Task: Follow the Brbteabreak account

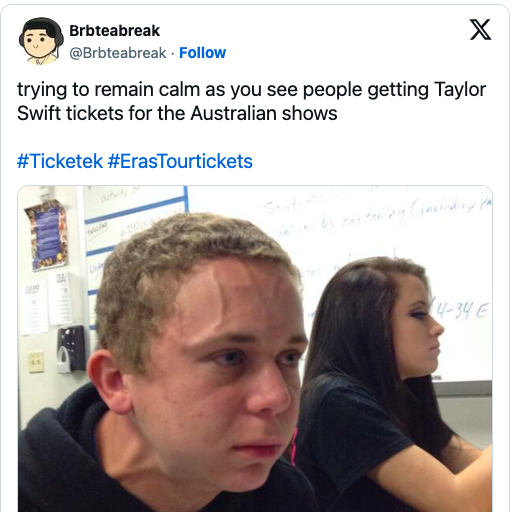Action: pos(202,53)
